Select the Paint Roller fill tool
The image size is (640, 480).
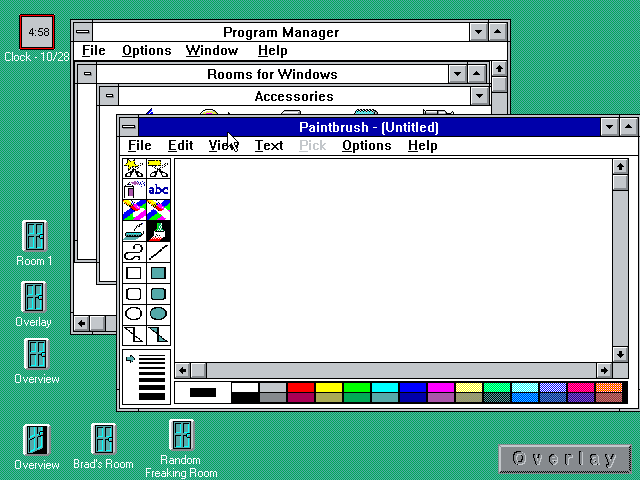[x=134, y=231]
